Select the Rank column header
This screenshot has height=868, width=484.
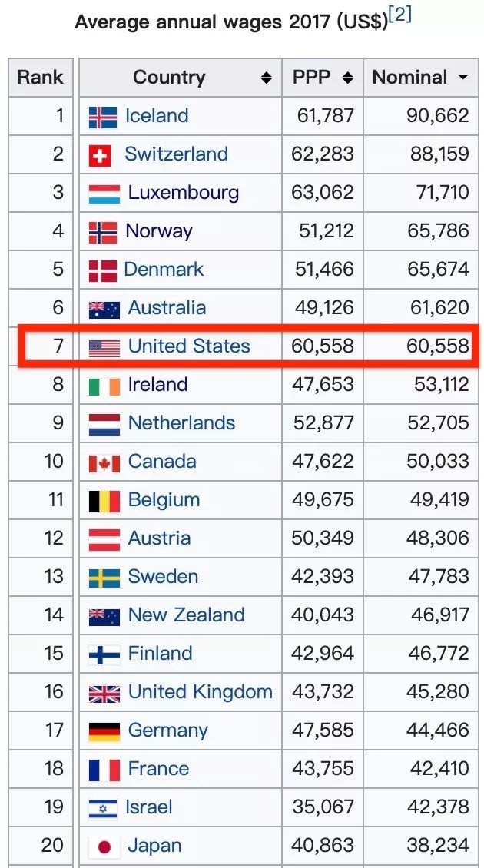41,78
